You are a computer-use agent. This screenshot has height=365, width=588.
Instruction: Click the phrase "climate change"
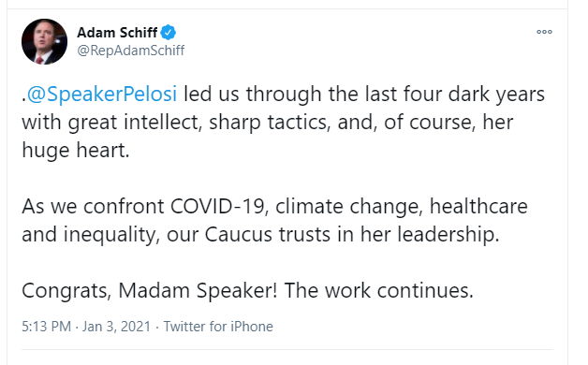point(346,206)
